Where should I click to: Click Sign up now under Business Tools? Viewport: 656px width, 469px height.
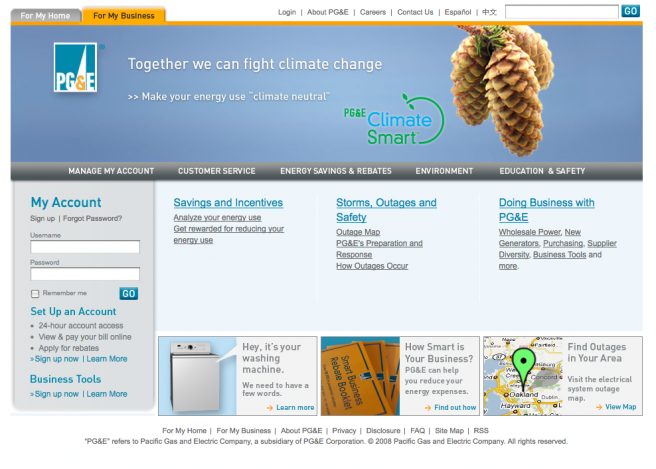click(x=56, y=394)
